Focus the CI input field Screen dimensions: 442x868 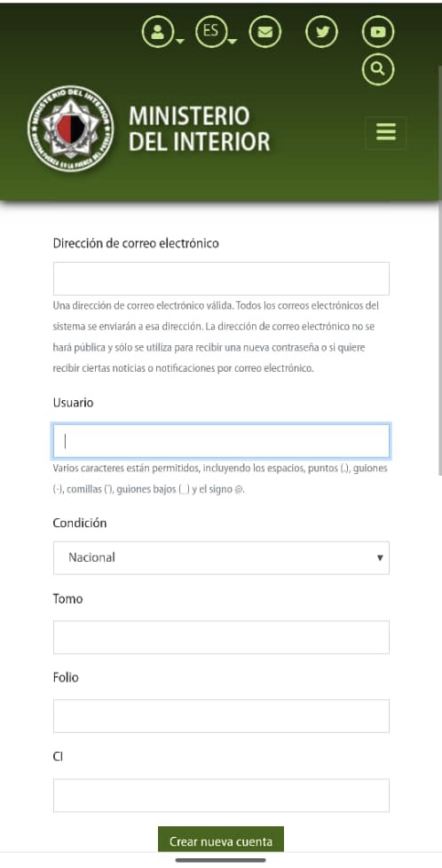tap(221, 795)
